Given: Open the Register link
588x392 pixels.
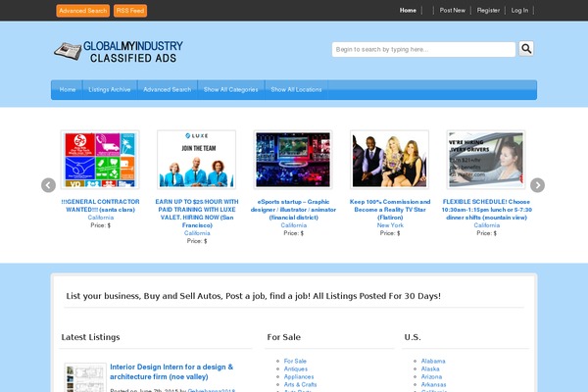Looking at the screenshot, I should [488, 11].
